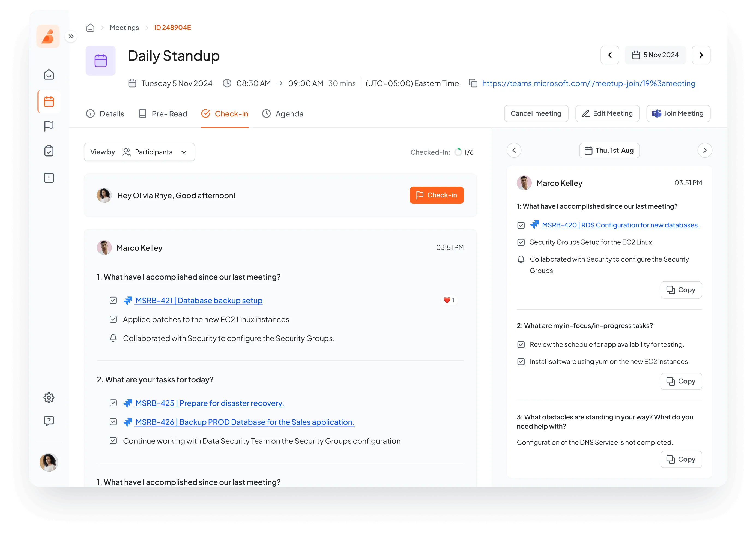This screenshot has height=534, width=756.
Task: Open the 5 Nov 2024 date picker
Action: [x=656, y=55]
